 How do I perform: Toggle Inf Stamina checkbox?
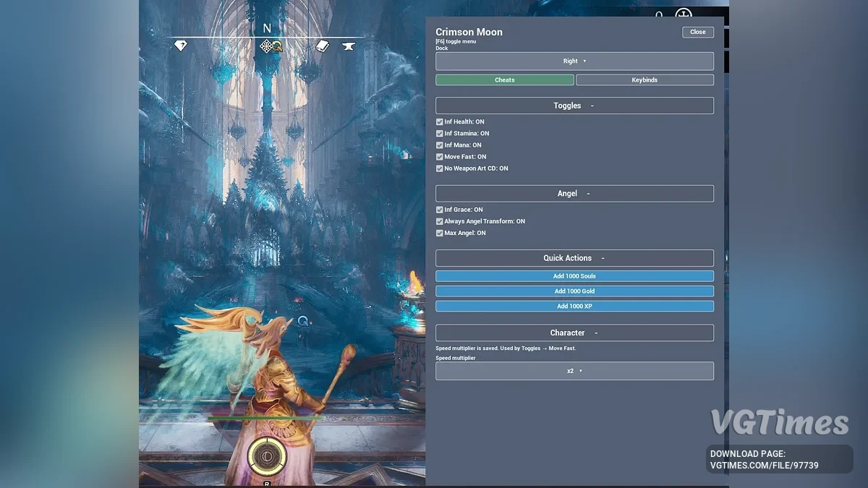pyautogui.click(x=439, y=134)
